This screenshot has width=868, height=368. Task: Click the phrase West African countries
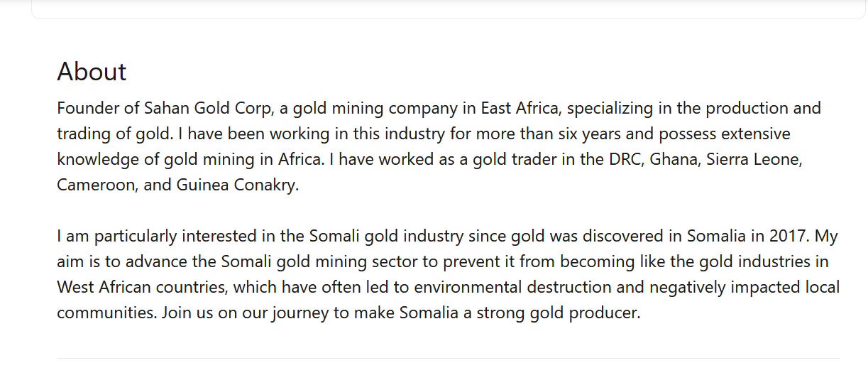point(143,288)
